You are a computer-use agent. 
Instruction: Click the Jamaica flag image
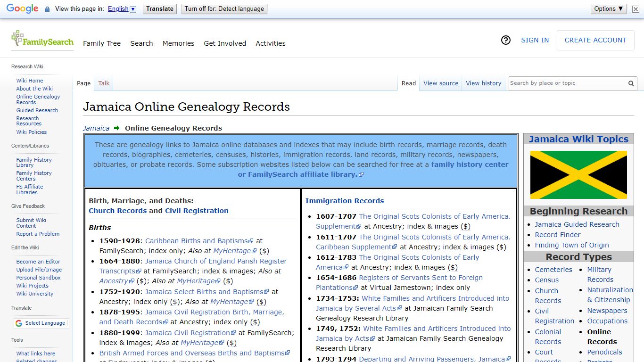tap(578, 175)
